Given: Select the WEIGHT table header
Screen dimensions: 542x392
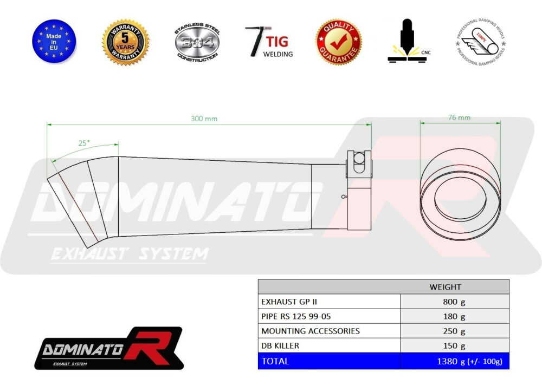Looking at the screenshot, I should (445, 287).
